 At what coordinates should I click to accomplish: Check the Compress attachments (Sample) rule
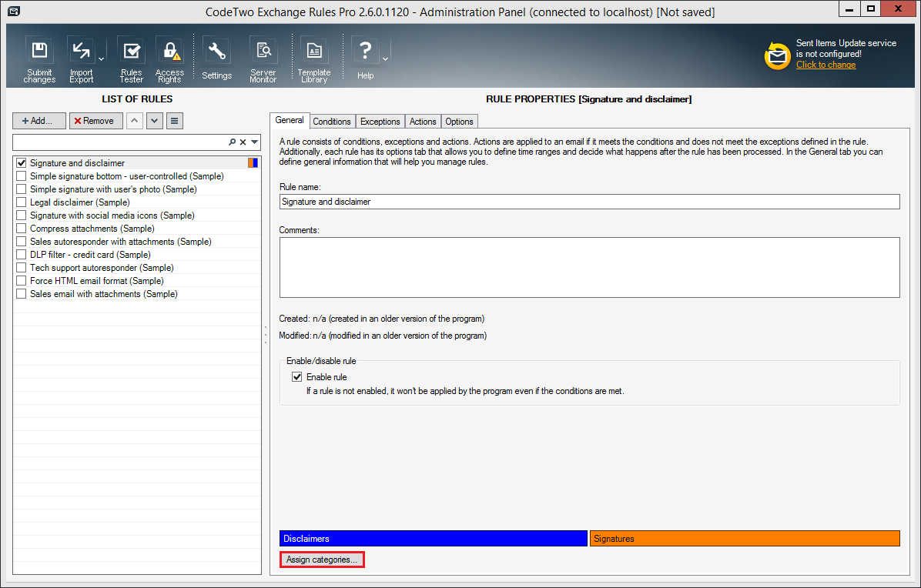pyautogui.click(x=21, y=229)
